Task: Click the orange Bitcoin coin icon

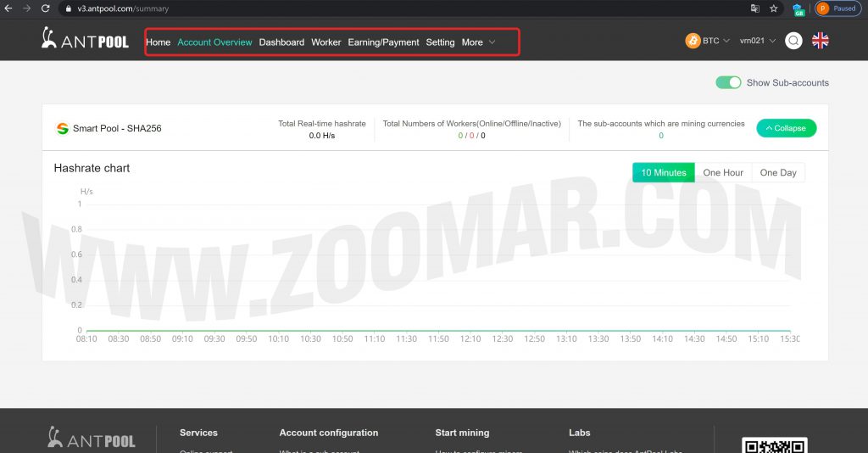Action: coord(693,41)
